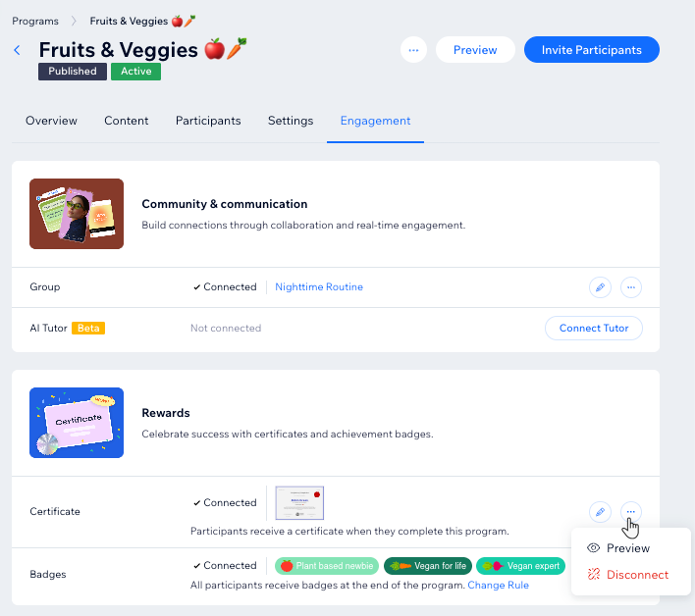Choose Disconnect from the certificate popup menu
This screenshot has height=616, width=695.
tap(628, 575)
